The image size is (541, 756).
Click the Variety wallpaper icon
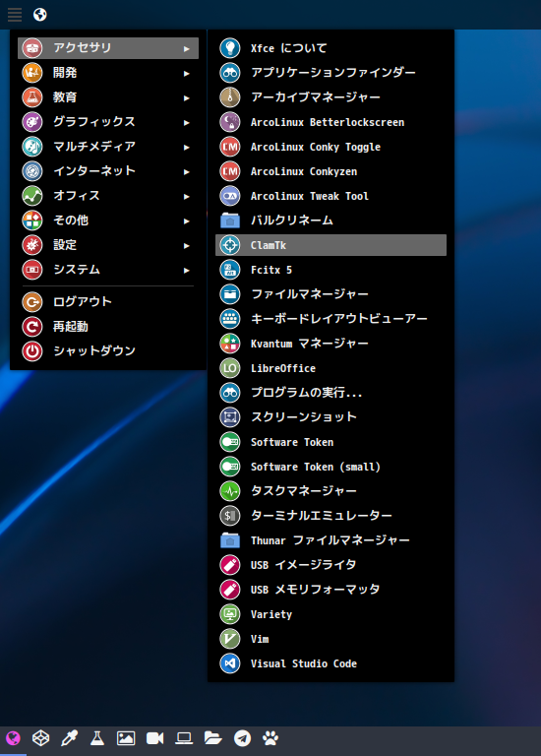(x=230, y=614)
